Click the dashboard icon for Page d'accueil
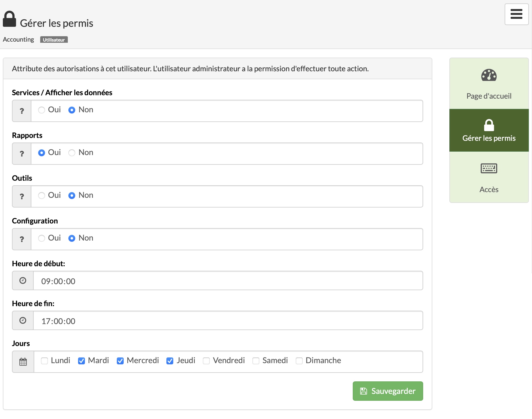532x419 pixels. [489, 75]
